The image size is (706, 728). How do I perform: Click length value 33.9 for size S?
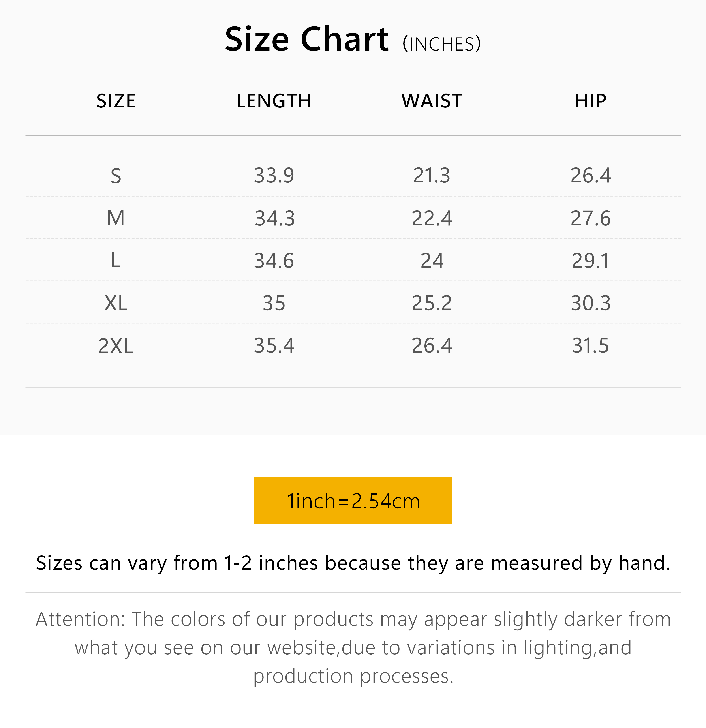[274, 176]
